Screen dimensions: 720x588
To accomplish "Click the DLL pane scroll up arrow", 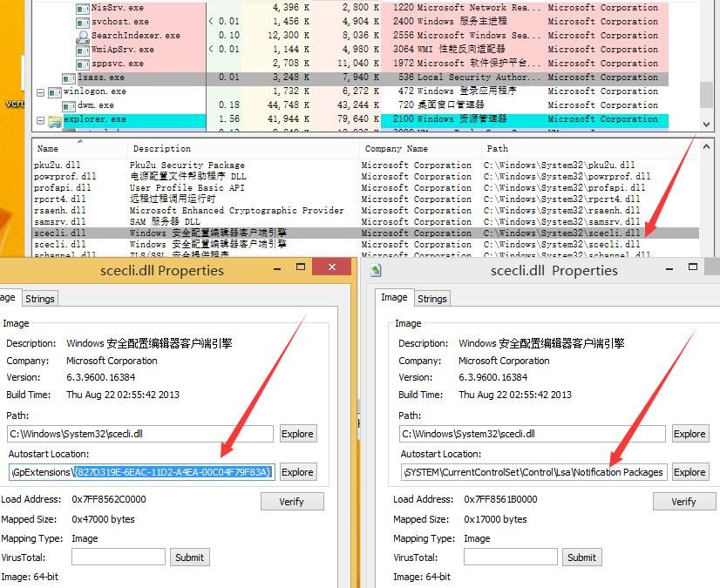I will pyautogui.click(x=706, y=147).
